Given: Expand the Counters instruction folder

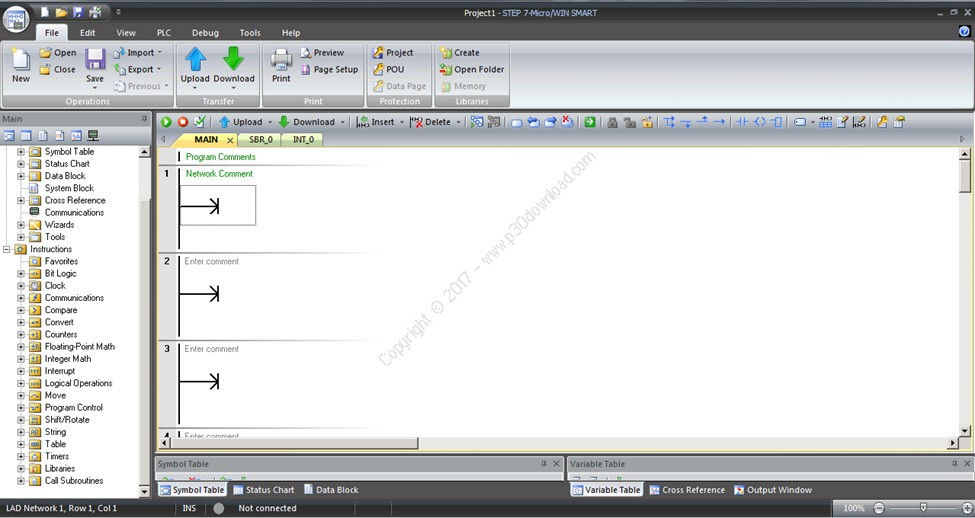Looking at the screenshot, I should click(21, 335).
